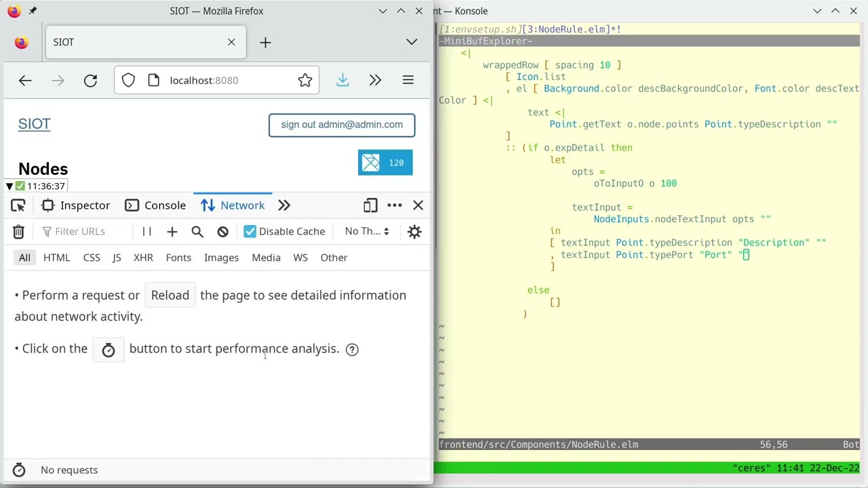The image size is (868, 488).
Task: Open a new Firefox tab
Action: point(265,43)
